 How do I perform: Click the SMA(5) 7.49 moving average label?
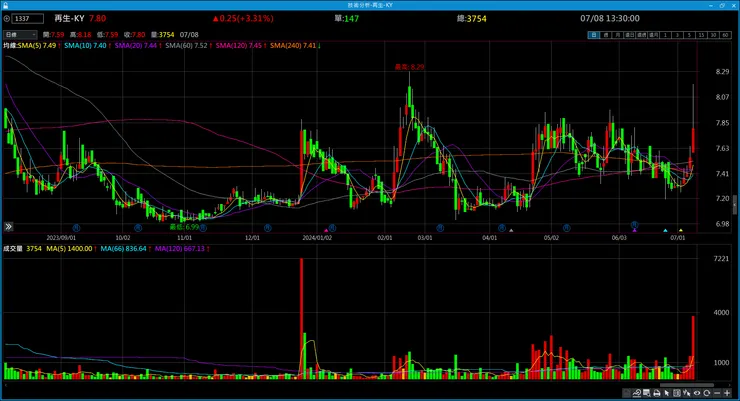pos(37,46)
